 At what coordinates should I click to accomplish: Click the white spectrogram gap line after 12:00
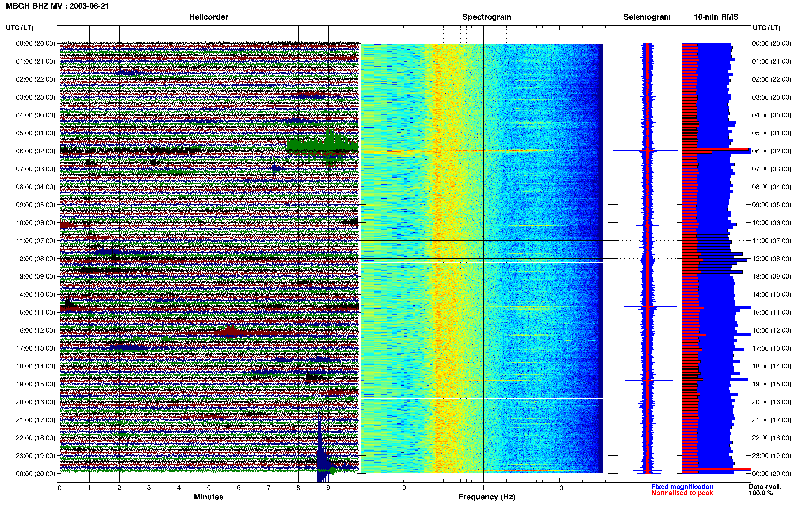(x=483, y=262)
